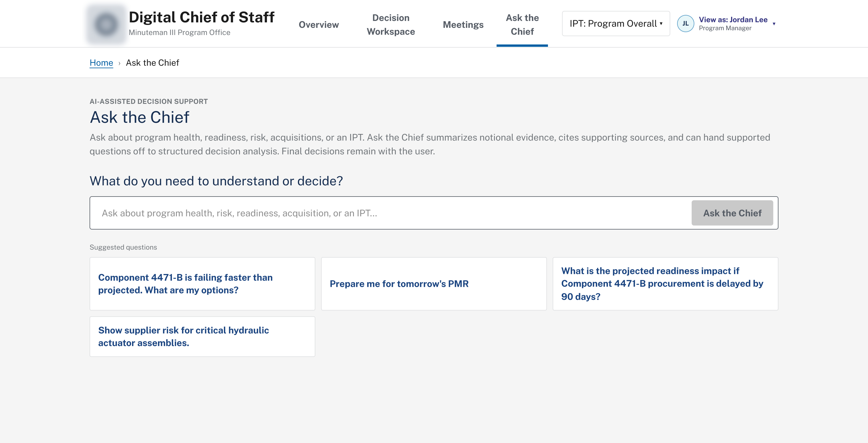Click the 'What do you need to understand' heading
The image size is (868, 443).
tap(216, 181)
